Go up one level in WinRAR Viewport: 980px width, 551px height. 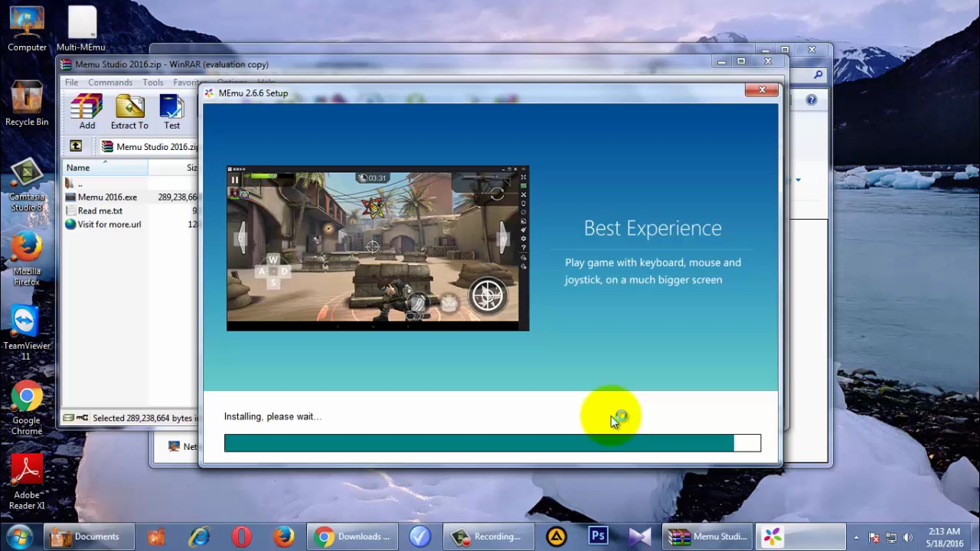76,146
